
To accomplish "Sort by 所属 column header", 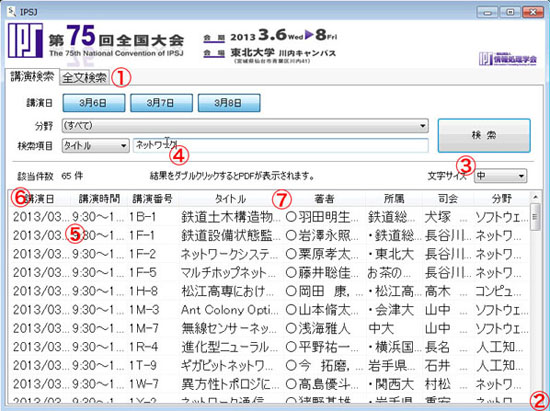I will 394,199.
